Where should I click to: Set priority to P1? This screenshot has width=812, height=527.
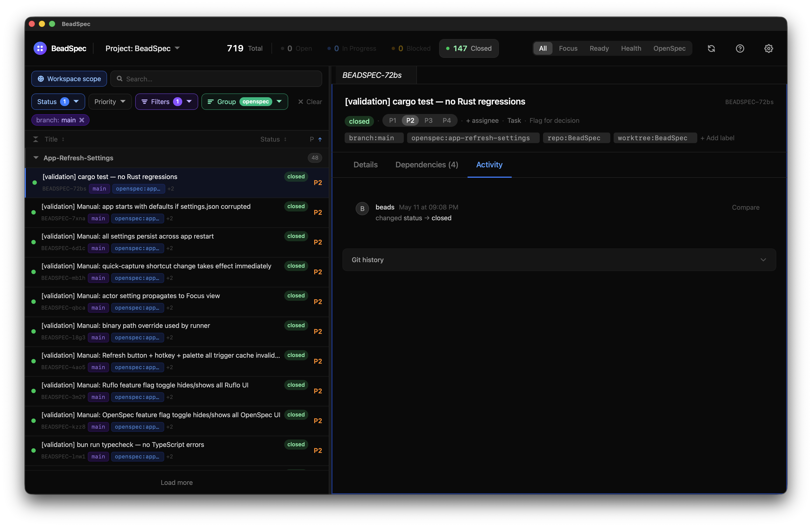point(393,120)
